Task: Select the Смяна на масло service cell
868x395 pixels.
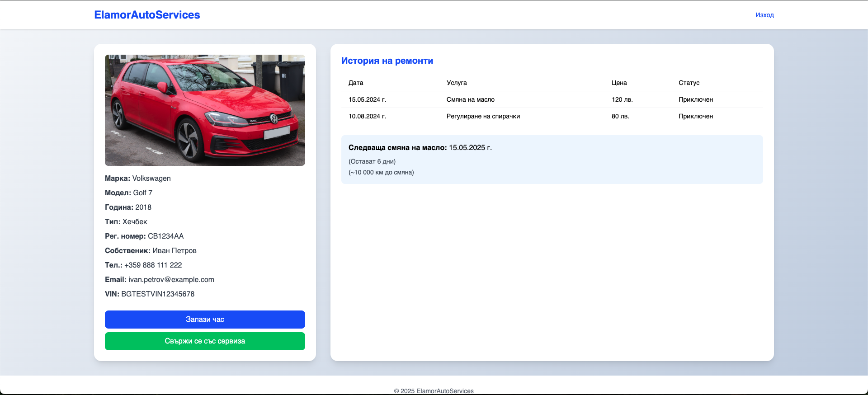Action: tap(471, 99)
